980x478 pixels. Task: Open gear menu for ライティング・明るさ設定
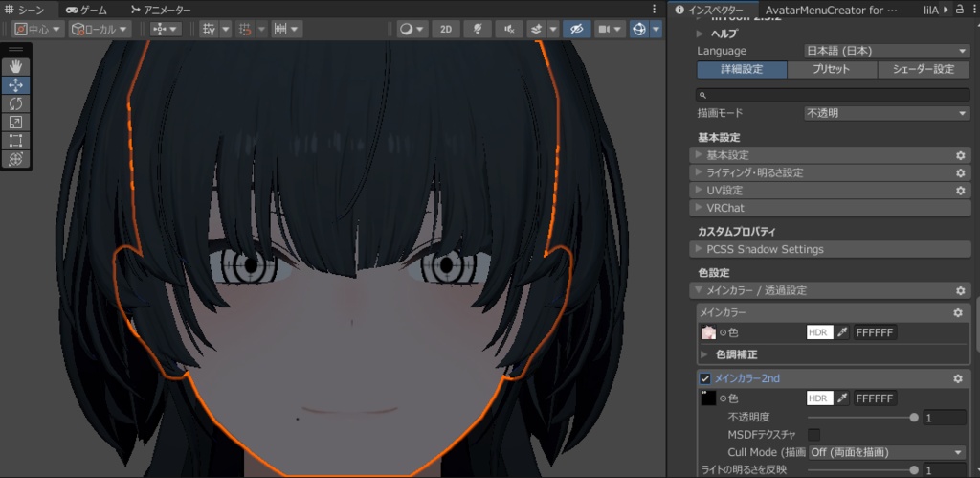click(961, 172)
